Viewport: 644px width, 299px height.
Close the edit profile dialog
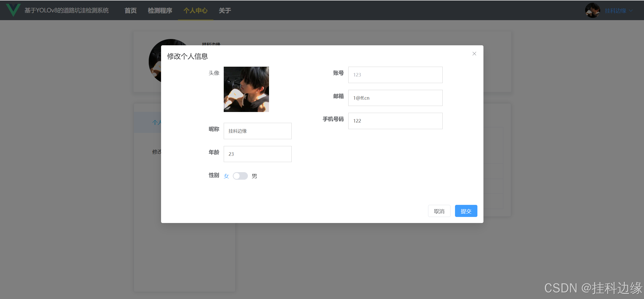tap(474, 54)
